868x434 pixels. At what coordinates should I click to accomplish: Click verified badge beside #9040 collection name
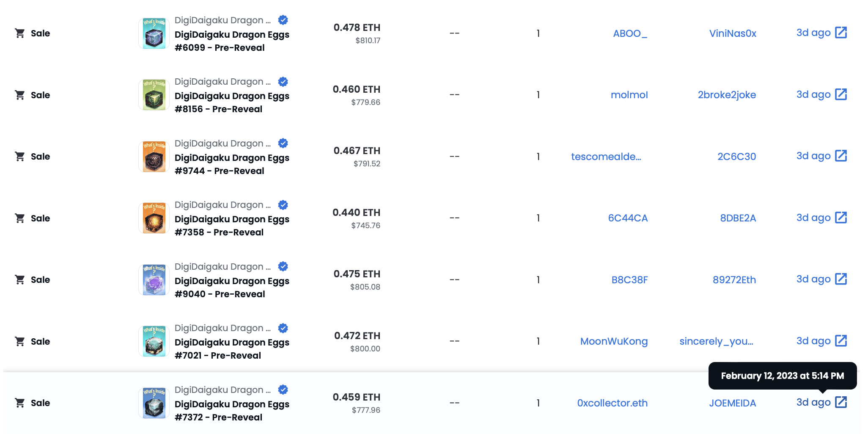[x=283, y=266]
